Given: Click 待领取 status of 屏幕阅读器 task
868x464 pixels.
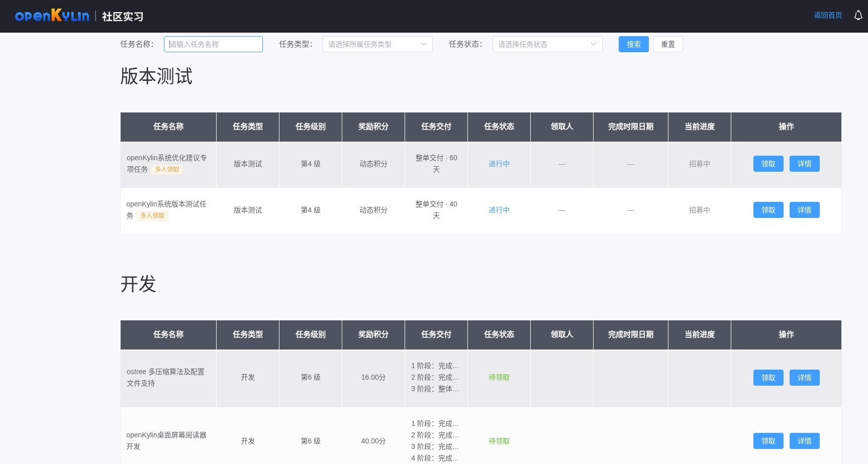Looking at the screenshot, I should click(499, 441).
